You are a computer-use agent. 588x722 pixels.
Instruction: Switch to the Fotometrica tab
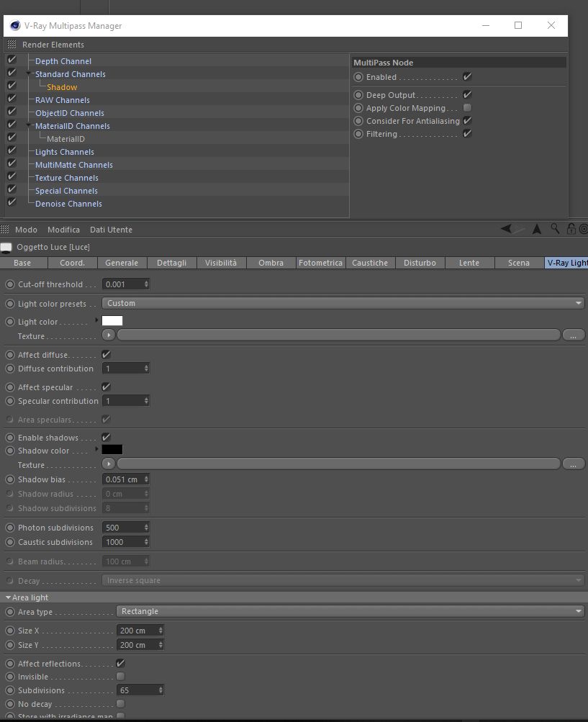tap(320, 263)
